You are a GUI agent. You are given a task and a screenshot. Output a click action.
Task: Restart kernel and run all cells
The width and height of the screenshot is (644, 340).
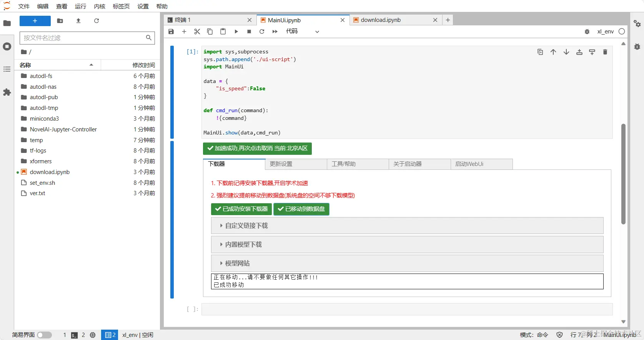tap(275, 32)
